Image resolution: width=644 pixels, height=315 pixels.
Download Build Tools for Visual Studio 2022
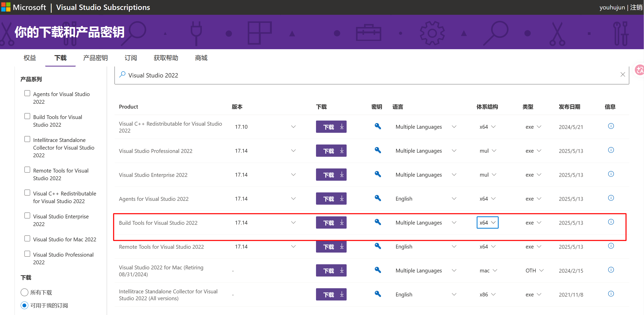coord(331,222)
